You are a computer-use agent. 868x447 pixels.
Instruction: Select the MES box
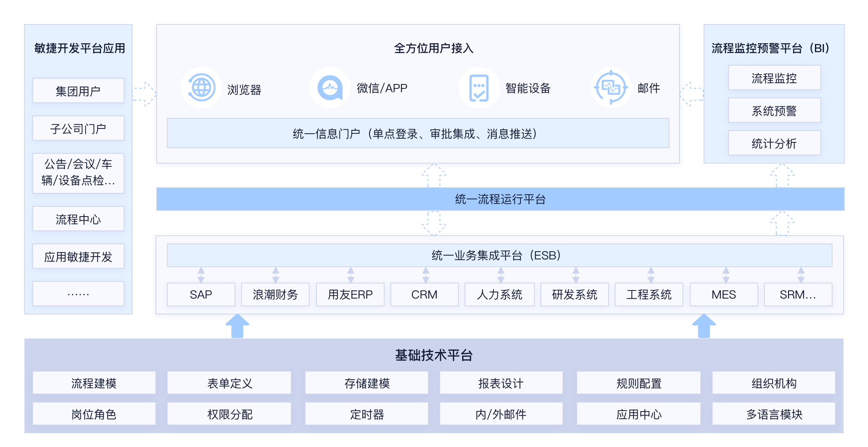point(724,294)
